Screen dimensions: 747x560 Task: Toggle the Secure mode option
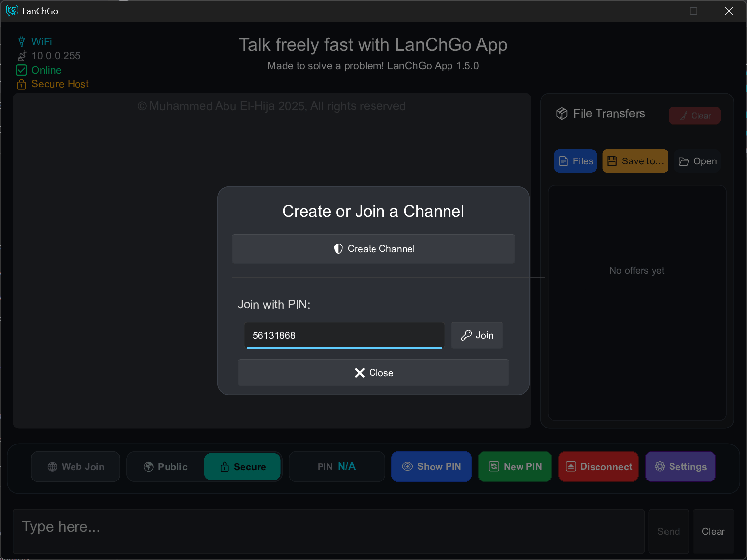(x=242, y=467)
